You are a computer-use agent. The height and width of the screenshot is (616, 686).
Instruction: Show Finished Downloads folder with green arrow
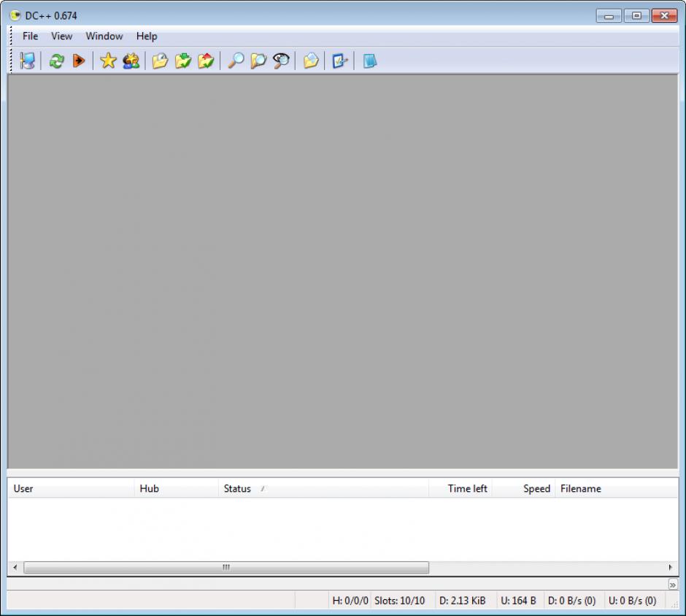click(183, 61)
